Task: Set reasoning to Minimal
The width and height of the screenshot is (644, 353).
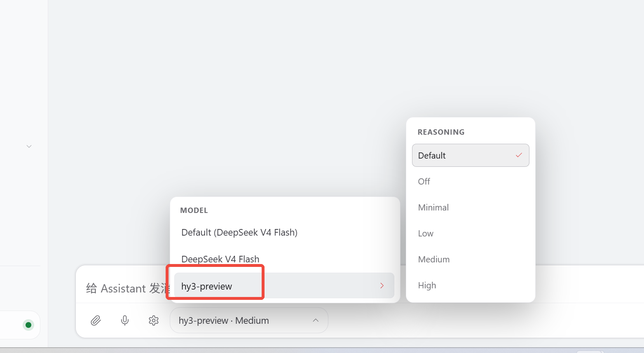Action: point(471,207)
